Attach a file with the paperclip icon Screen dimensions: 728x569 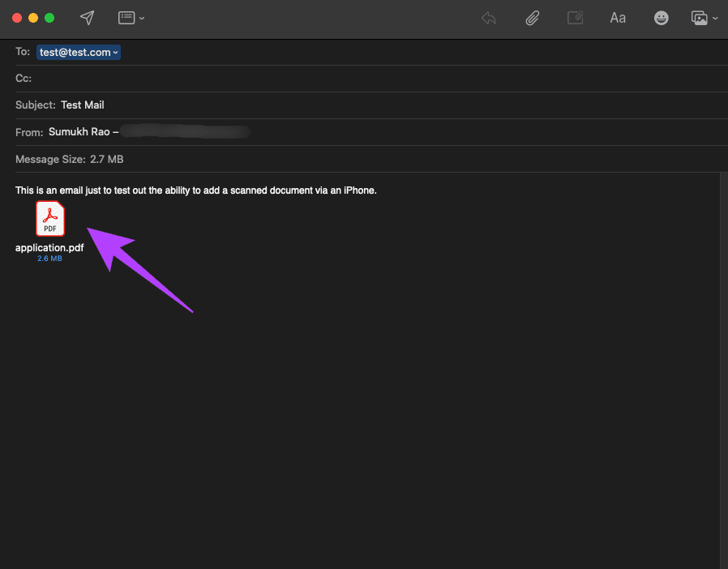532,18
